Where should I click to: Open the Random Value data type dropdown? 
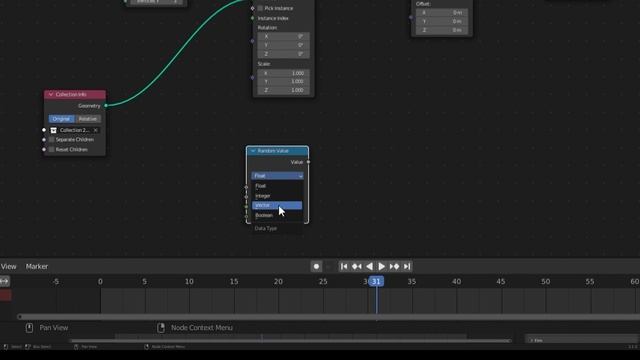[277, 176]
